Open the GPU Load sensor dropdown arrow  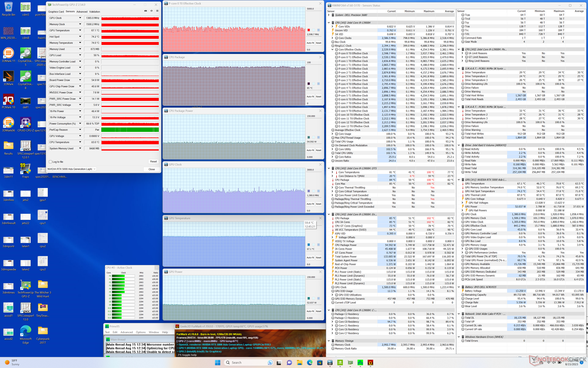click(80, 55)
